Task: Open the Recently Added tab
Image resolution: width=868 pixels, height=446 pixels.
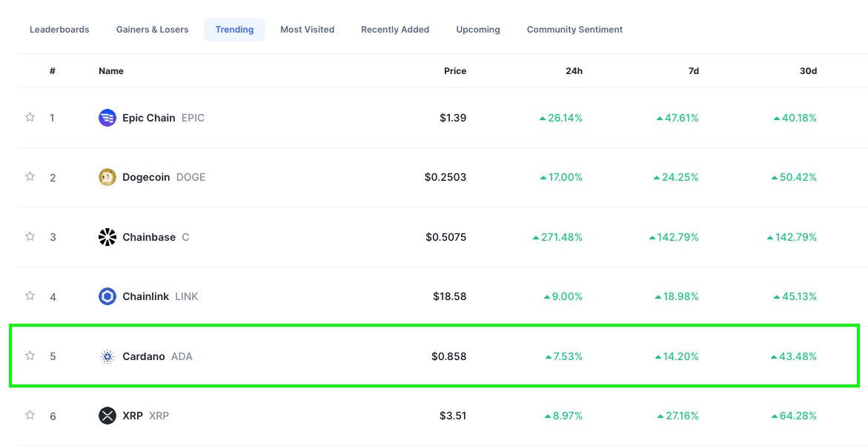Action: pos(395,30)
